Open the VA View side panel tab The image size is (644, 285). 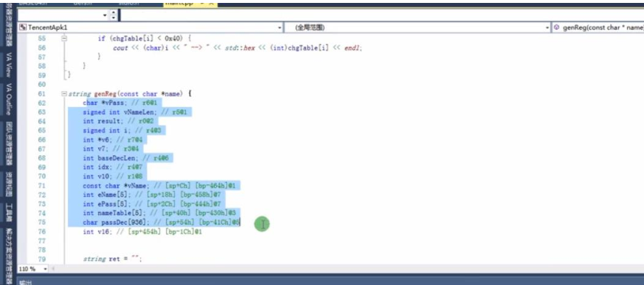point(8,65)
